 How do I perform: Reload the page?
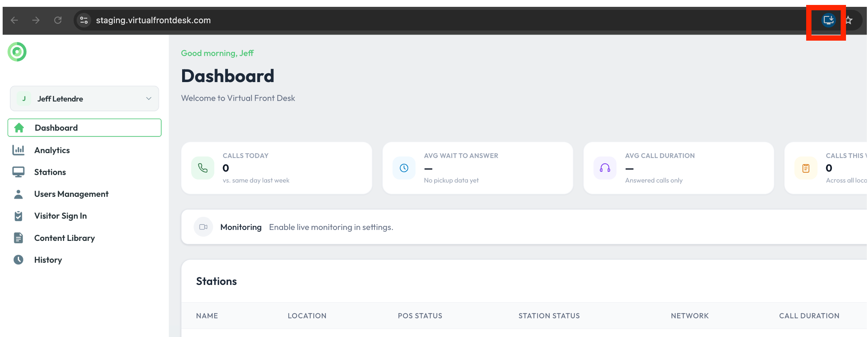pyautogui.click(x=58, y=20)
